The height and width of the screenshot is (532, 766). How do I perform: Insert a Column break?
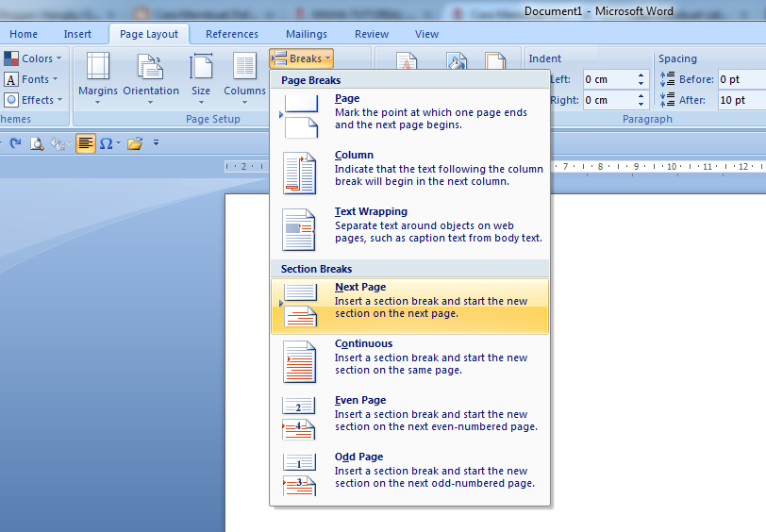point(409,174)
